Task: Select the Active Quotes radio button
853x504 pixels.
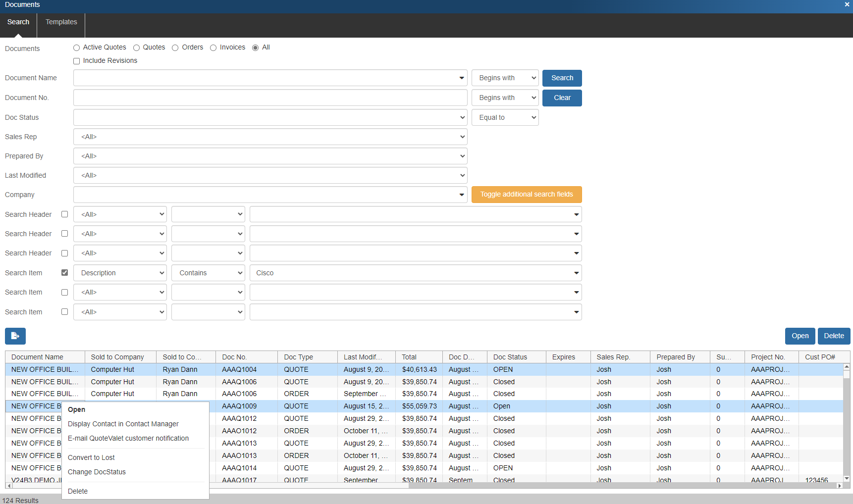Action: [76, 48]
